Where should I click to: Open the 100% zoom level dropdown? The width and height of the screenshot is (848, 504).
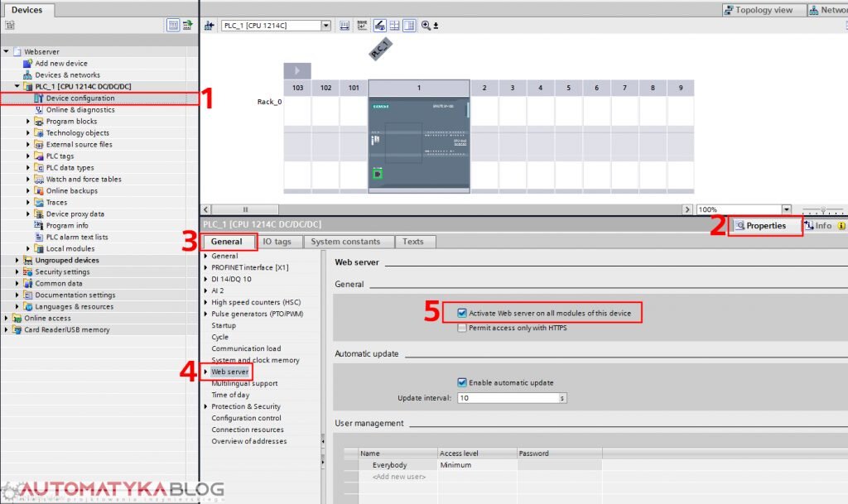(x=787, y=209)
